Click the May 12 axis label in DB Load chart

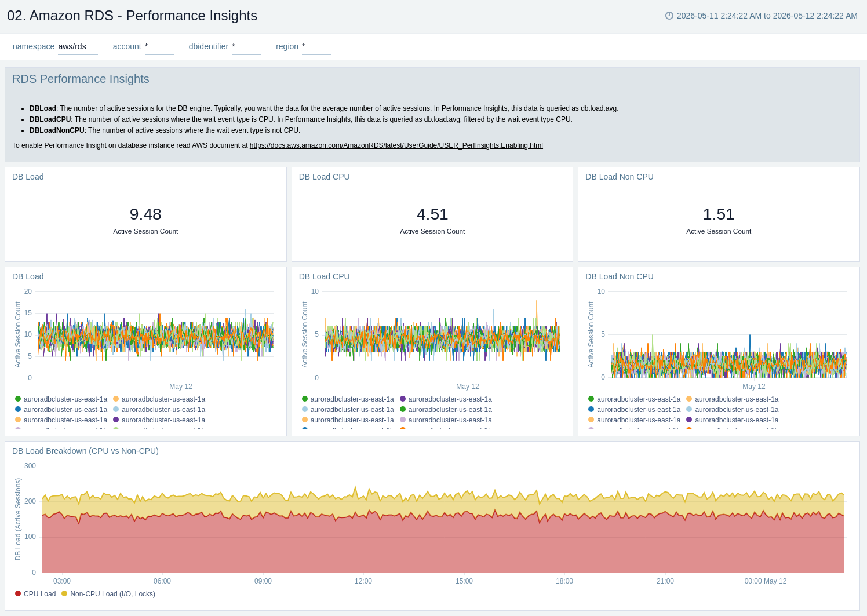pos(181,387)
